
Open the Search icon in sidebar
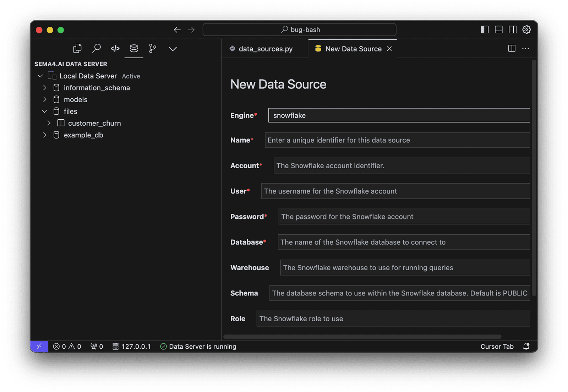pyautogui.click(x=96, y=48)
